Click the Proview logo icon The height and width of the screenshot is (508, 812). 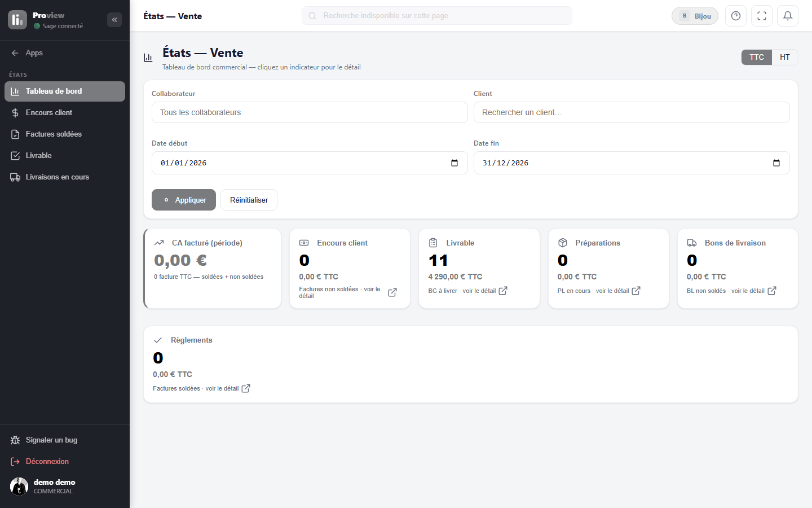[17, 20]
